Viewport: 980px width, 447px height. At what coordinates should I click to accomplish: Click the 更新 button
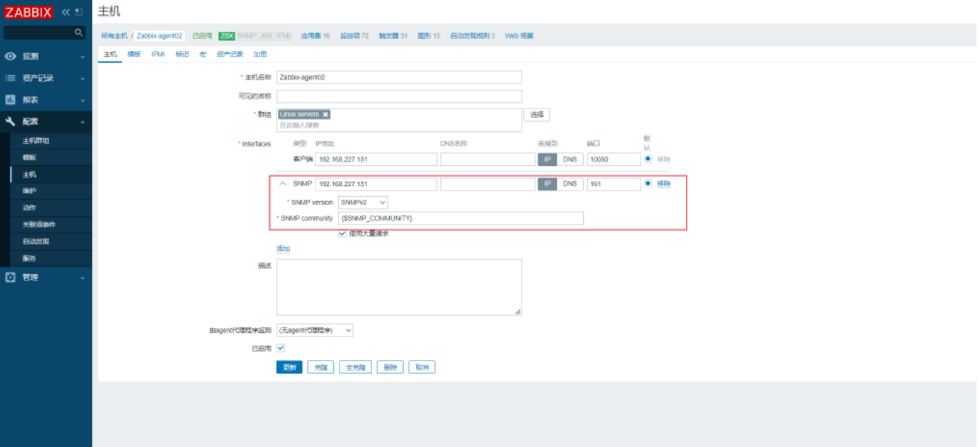point(289,367)
